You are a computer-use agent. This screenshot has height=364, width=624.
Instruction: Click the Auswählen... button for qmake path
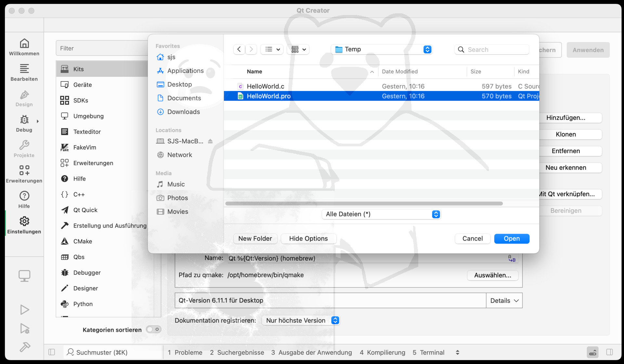[x=493, y=275]
